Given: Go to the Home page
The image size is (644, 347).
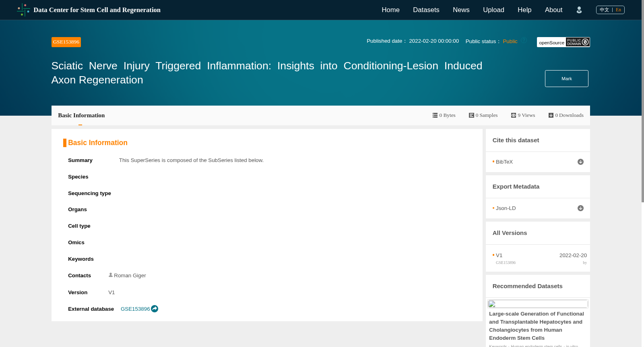Looking at the screenshot, I should [x=390, y=10].
